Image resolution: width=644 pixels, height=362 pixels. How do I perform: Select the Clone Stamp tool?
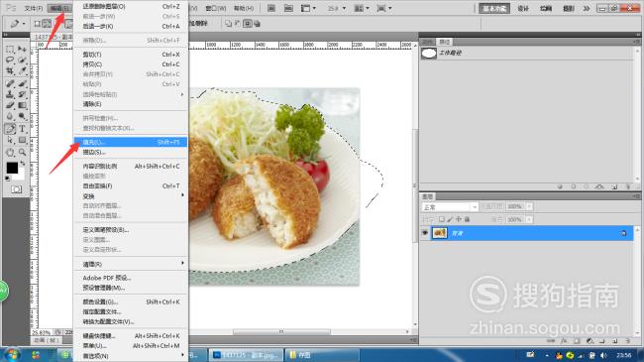click(10, 94)
